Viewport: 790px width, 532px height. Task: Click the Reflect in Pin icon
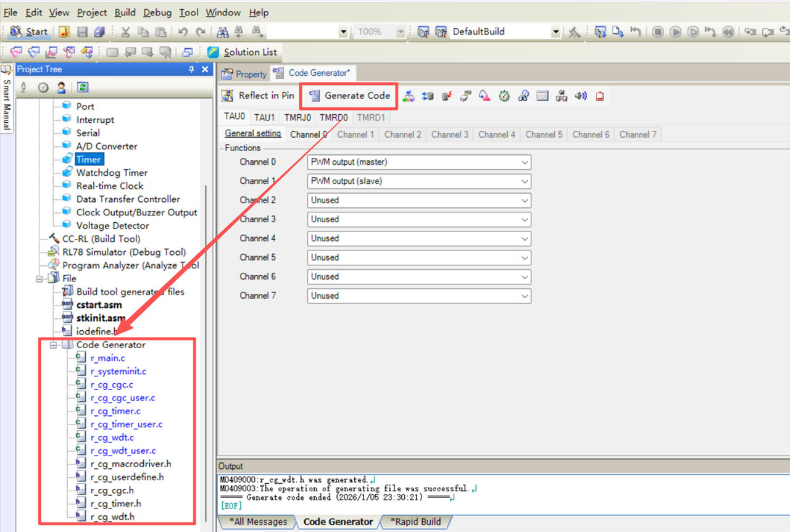click(228, 96)
